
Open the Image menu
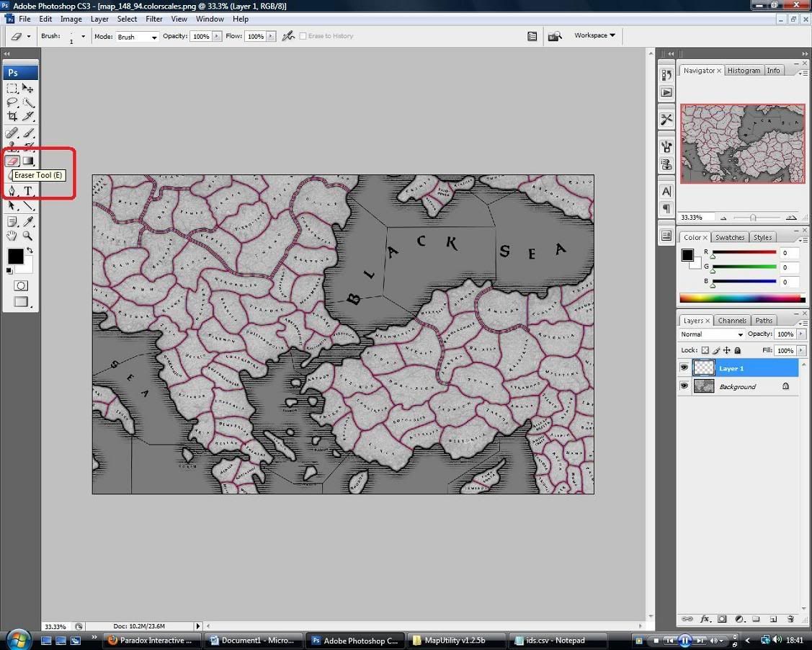[71, 19]
